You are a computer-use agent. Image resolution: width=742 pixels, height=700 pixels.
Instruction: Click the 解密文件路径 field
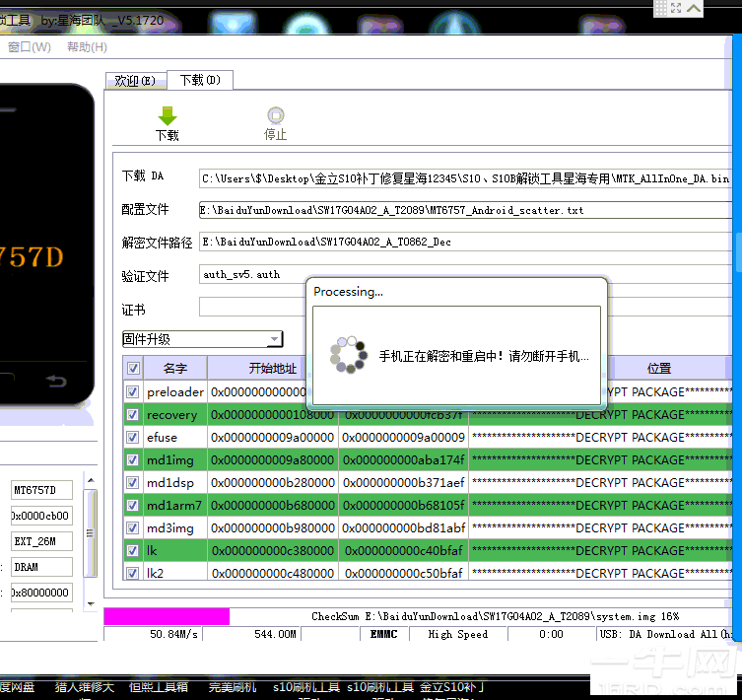point(465,242)
